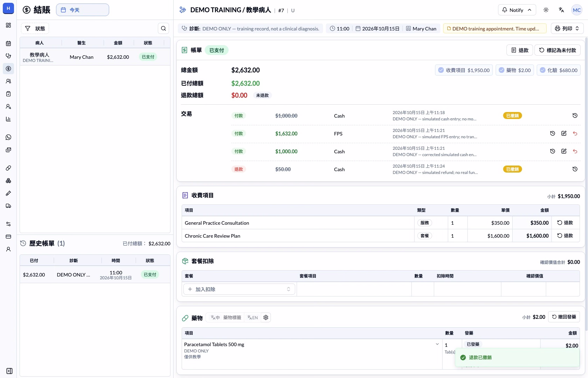Revoke the $1,000.00 Cash payment with red arrow
This screenshot has height=378, width=588.
click(575, 151)
